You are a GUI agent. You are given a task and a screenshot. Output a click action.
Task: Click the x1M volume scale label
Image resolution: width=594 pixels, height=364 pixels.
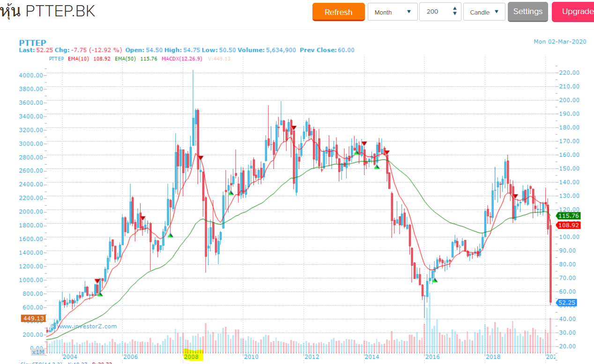click(x=38, y=352)
